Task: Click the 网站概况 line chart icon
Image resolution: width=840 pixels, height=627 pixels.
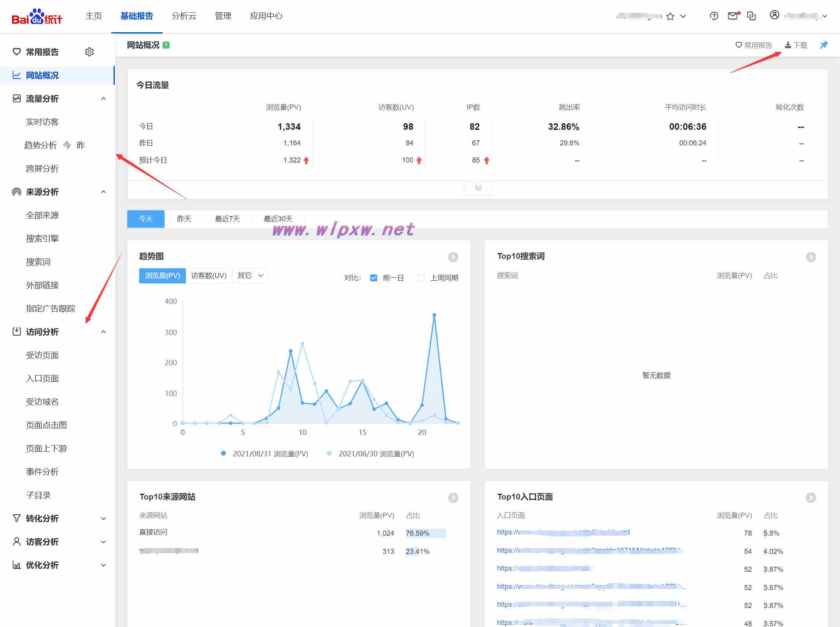Action: 17,75
